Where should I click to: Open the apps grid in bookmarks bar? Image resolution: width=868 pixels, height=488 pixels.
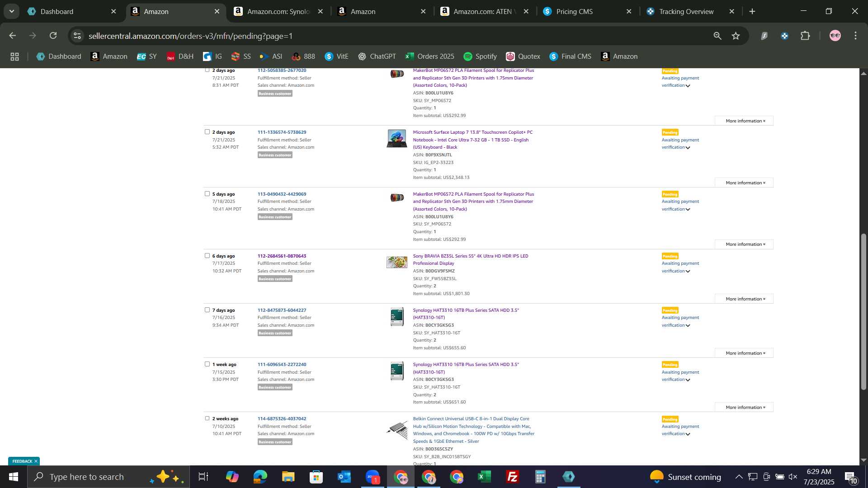pyautogui.click(x=14, y=56)
